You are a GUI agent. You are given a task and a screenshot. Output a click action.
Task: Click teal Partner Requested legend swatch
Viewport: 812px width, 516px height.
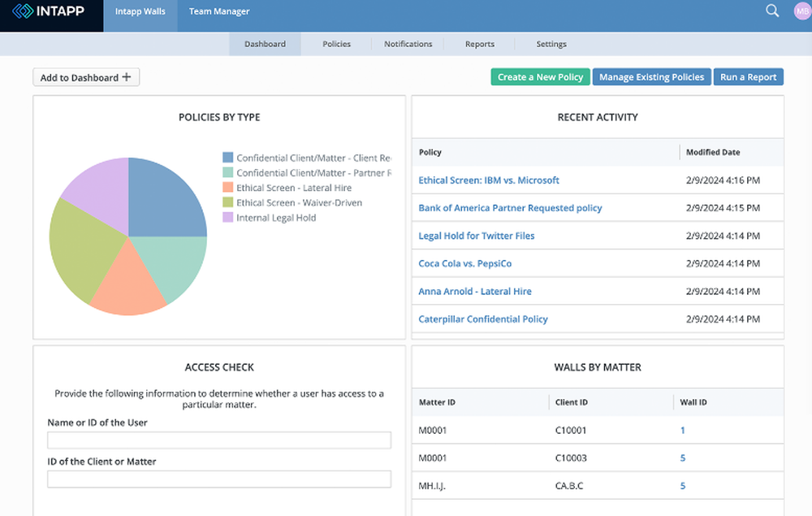tap(228, 172)
